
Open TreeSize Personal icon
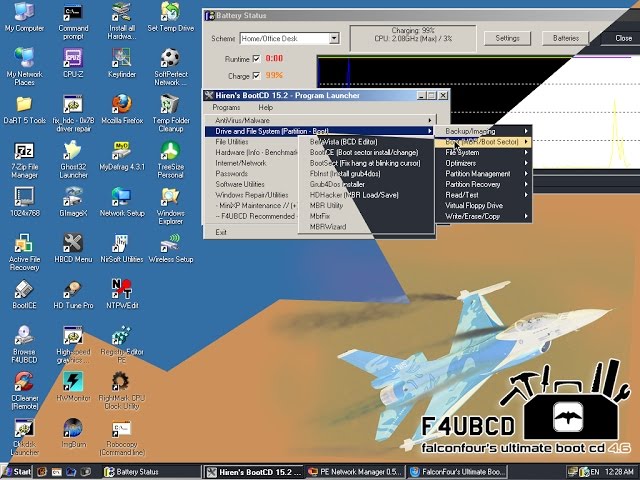coord(171,159)
